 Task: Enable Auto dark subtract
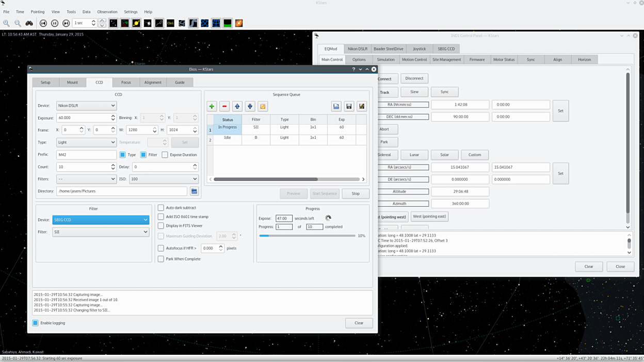pyautogui.click(x=161, y=208)
